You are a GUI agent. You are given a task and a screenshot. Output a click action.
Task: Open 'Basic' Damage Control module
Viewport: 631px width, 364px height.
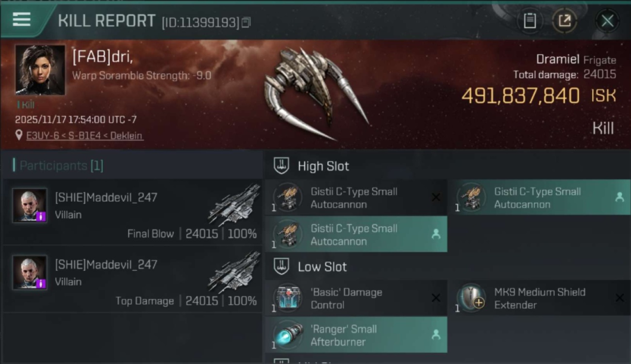click(356, 298)
